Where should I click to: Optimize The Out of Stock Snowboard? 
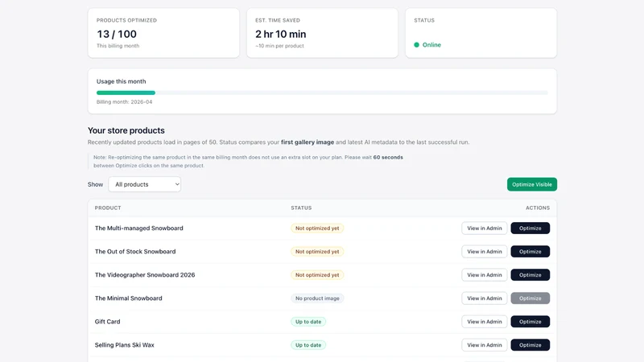point(530,252)
